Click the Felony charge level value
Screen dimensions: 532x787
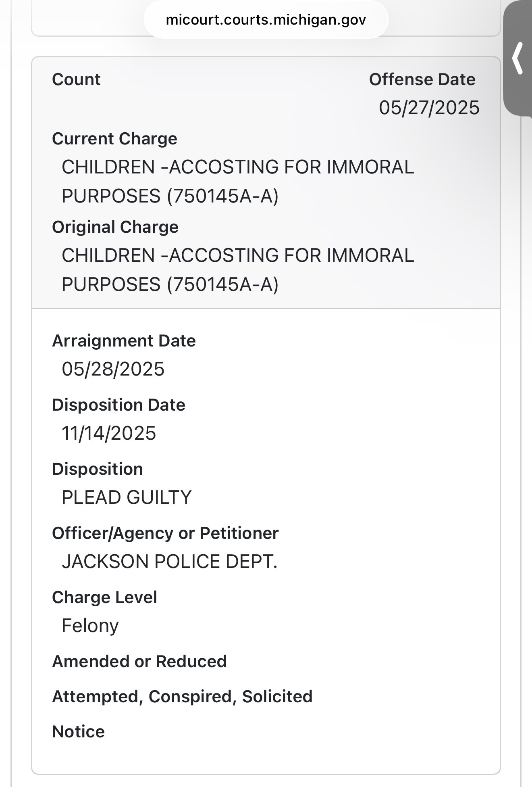pos(90,626)
